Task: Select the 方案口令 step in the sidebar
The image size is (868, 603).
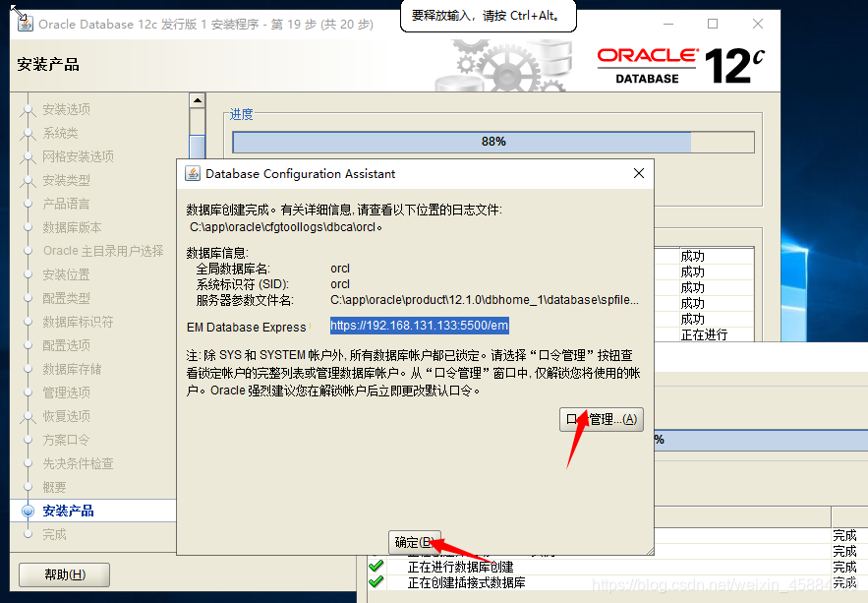Action: pos(67,441)
